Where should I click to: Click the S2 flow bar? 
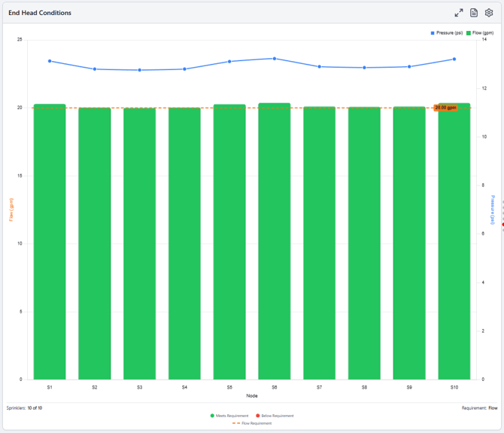click(95, 243)
